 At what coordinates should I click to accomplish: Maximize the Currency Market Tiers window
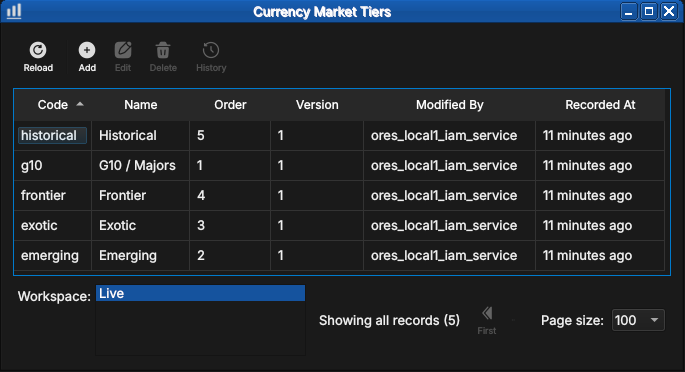tap(649, 11)
